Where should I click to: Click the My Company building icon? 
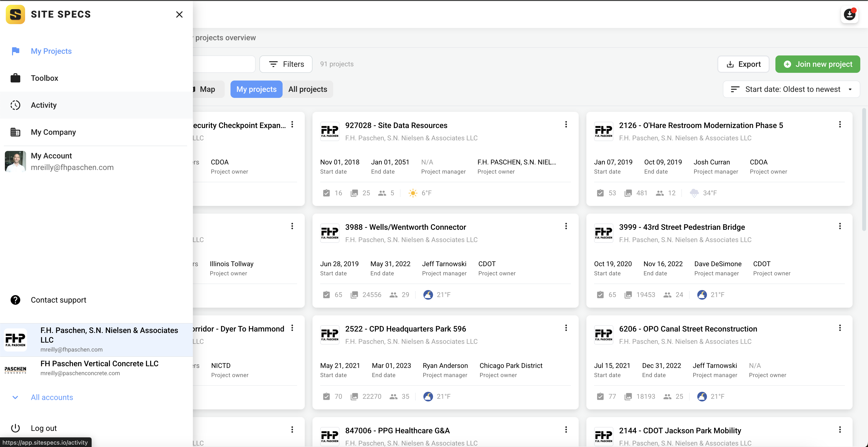(x=15, y=132)
